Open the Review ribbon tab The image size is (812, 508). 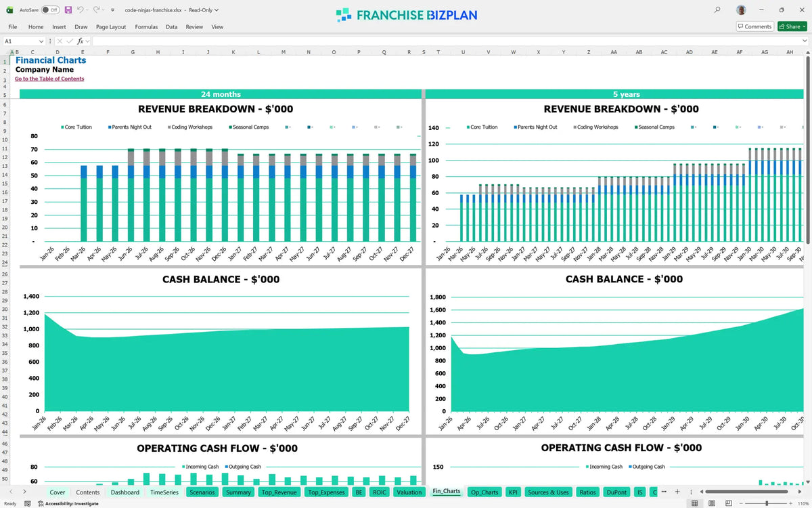pyautogui.click(x=194, y=26)
